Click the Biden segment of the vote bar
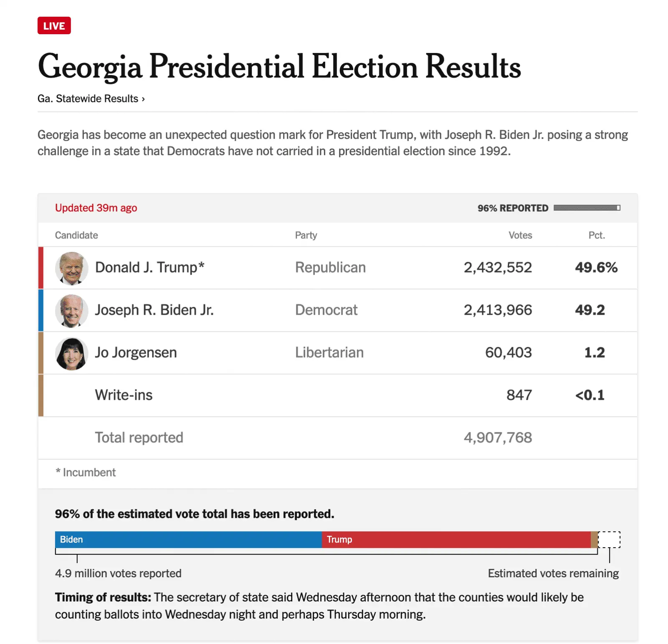The height and width of the screenshot is (644, 668). pos(188,539)
